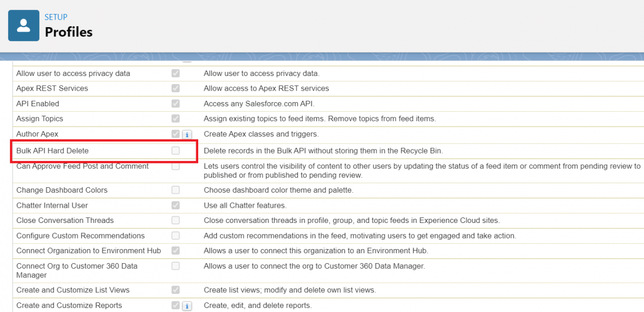Click the SETUP breadcrumb label
644x312 pixels.
click(x=56, y=17)
